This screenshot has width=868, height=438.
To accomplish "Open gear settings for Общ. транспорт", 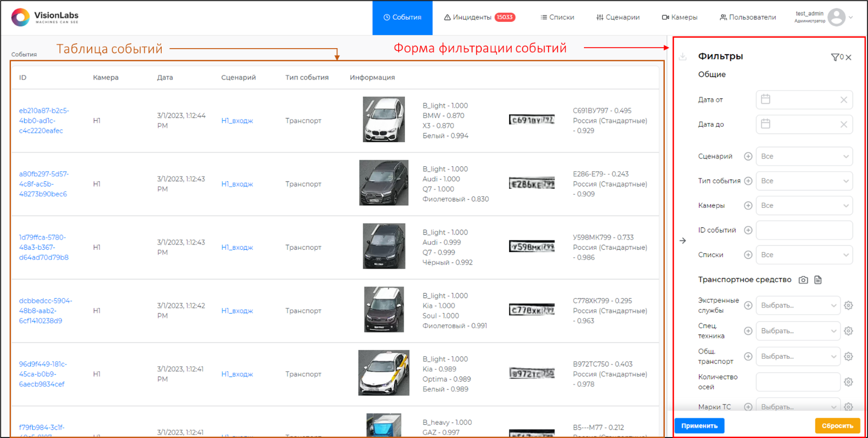I will [x=848, y=357].
